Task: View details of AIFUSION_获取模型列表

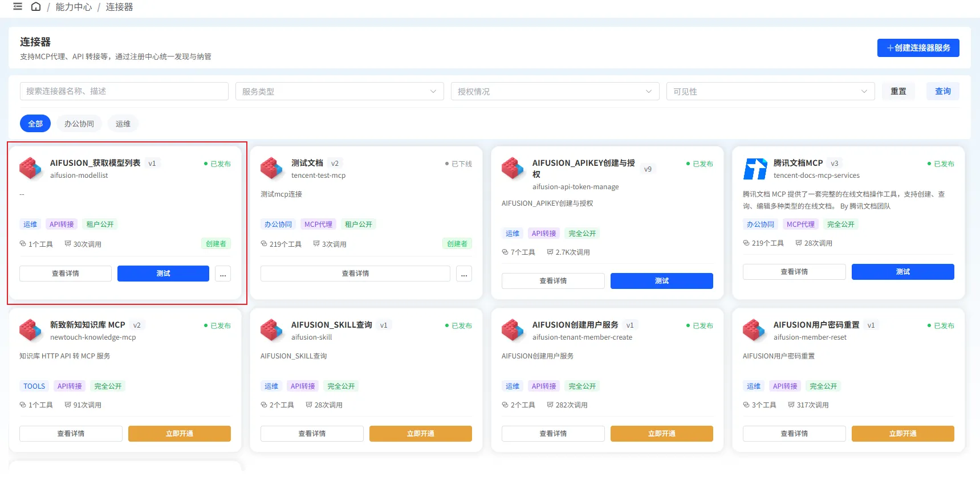Action: pos(66,274)
